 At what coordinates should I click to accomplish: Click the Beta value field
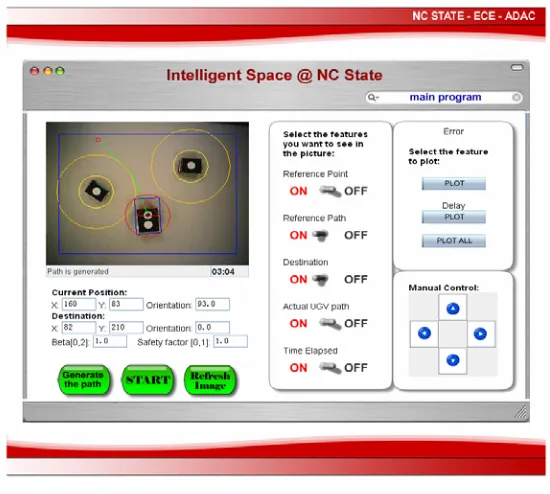[x=110, y=341]
